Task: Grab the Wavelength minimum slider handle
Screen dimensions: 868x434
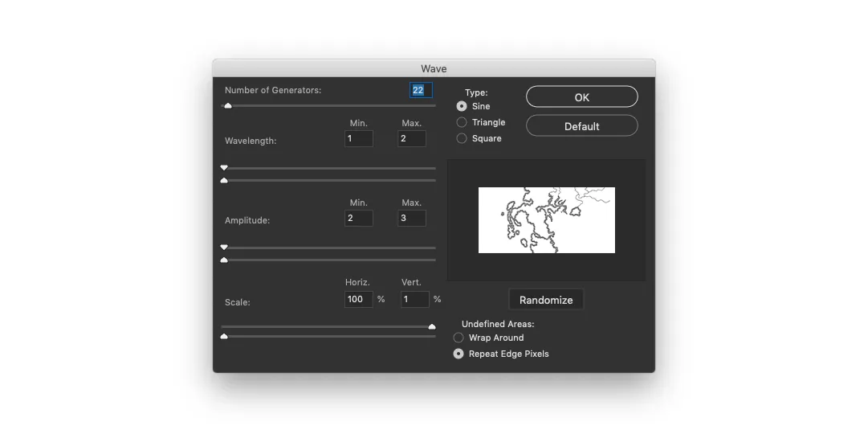Action: pos(224,168)
